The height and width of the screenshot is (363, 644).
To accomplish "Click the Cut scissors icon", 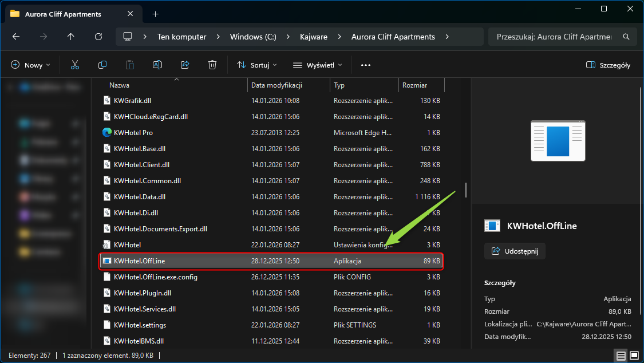I will [x=74, y=65].
